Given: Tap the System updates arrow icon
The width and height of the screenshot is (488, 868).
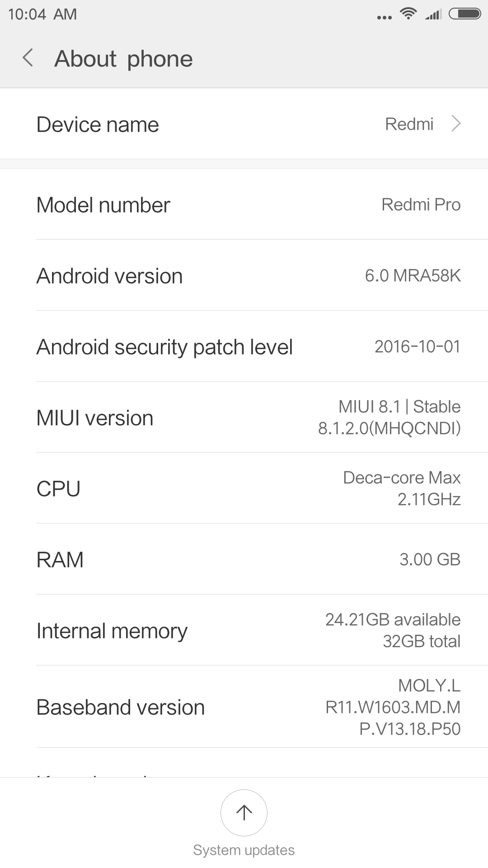Looking at the screenshot, I should click(244, 812).
